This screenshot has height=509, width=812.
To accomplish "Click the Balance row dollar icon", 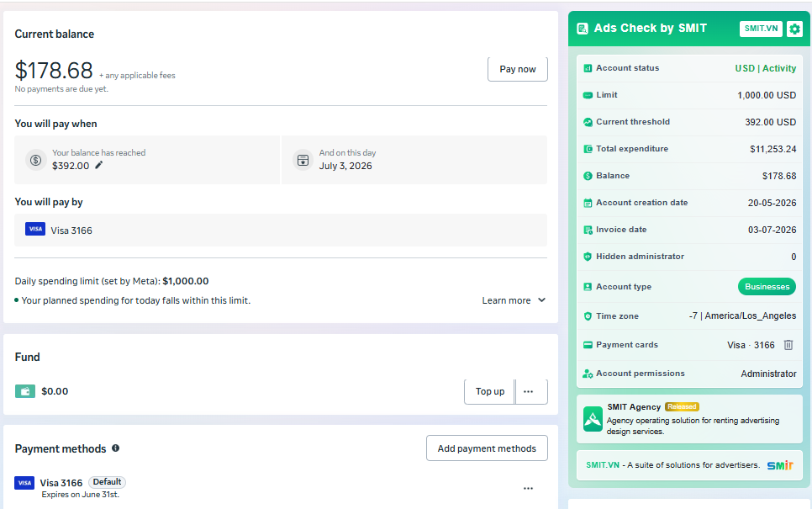I will (x=588, y=176).
